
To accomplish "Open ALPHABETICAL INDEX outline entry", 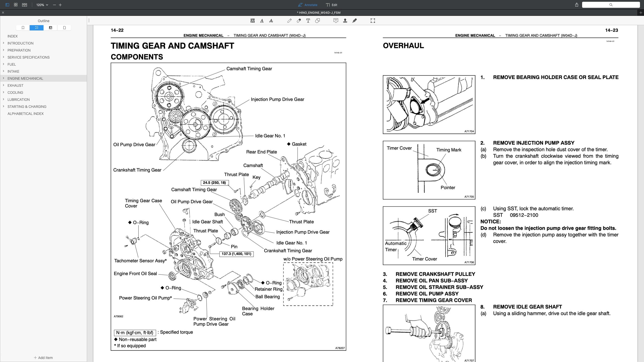I will [x=26, y=114].
